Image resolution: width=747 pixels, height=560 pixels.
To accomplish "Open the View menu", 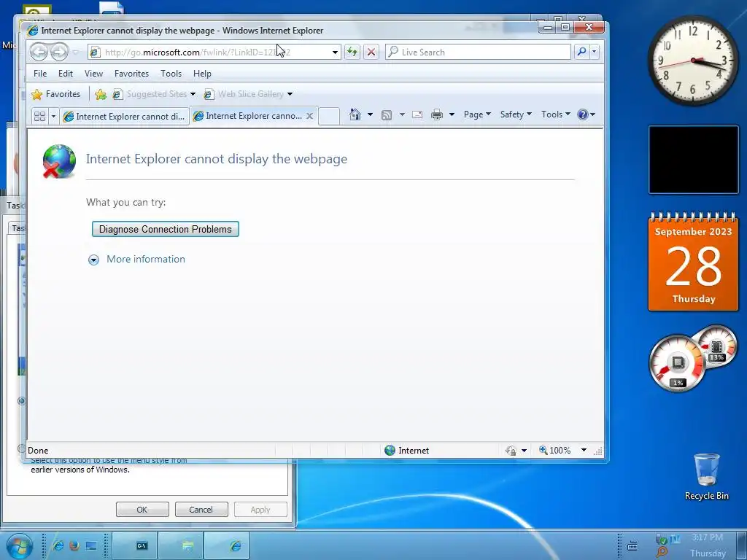I will [x=93, y=74].
